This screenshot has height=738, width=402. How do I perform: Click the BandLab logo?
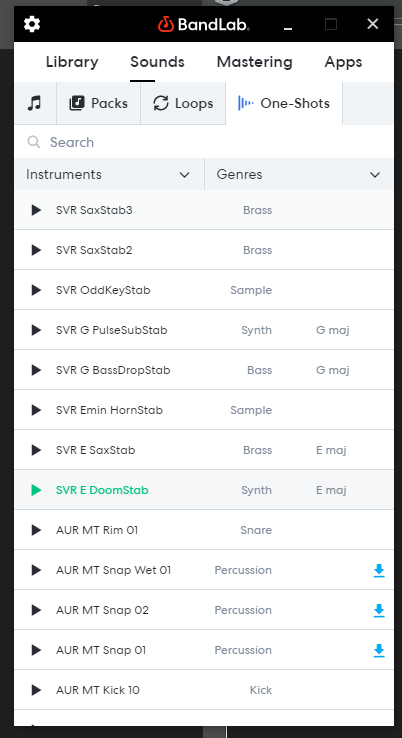(x=204, y=24)
